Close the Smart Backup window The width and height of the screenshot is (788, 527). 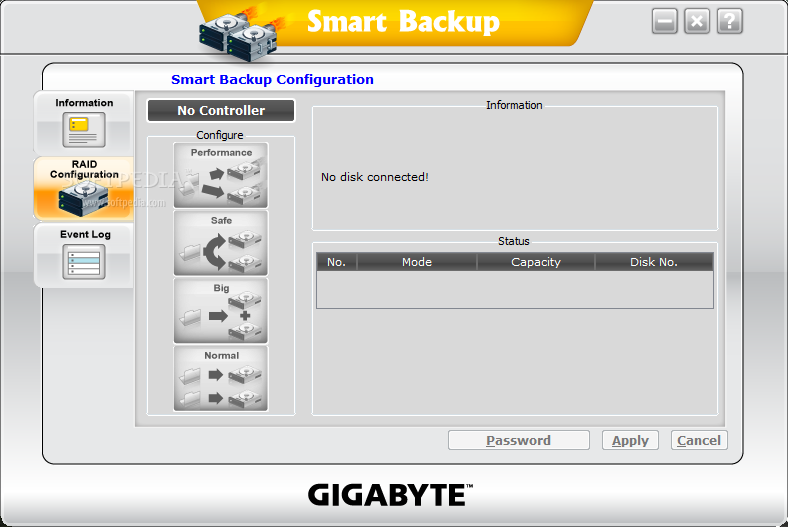[697, 22]
